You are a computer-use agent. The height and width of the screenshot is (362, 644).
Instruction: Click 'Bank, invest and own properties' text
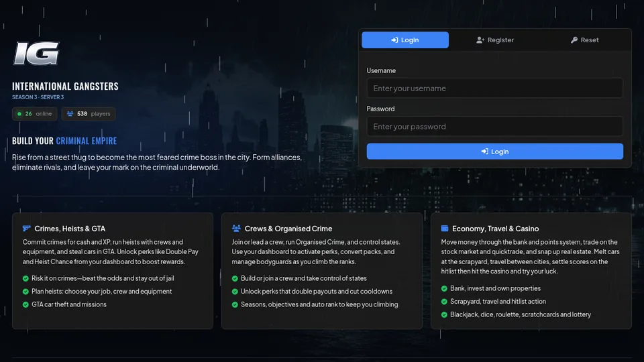click(495, 288)
